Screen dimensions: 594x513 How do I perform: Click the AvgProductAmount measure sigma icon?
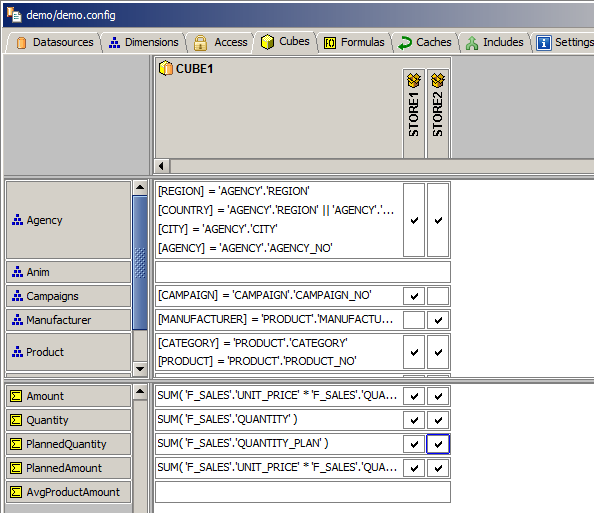point(16,492)
